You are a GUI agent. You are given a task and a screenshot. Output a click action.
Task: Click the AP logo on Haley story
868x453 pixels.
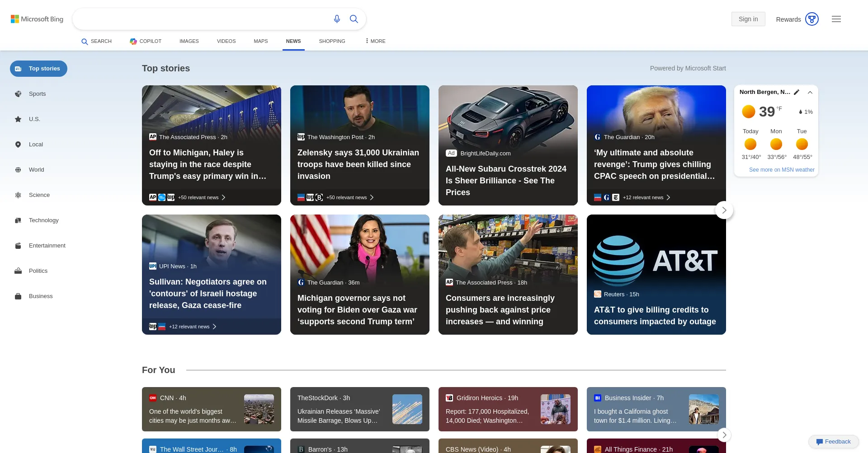pos(153,137)
